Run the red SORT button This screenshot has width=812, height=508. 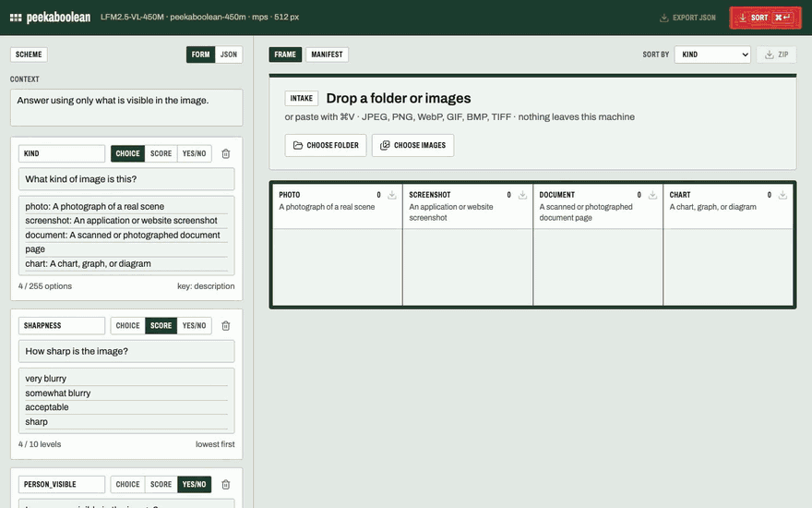click(765, 18)
